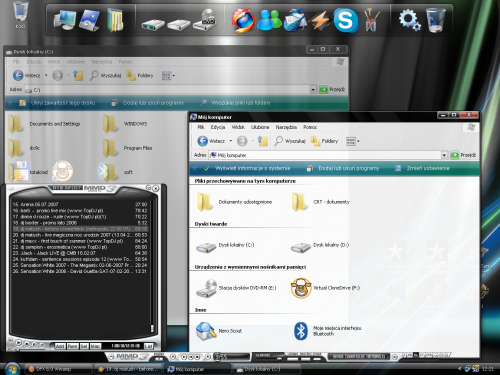Click Zmień ustawienie link in Mój komputer

(428, 168)
